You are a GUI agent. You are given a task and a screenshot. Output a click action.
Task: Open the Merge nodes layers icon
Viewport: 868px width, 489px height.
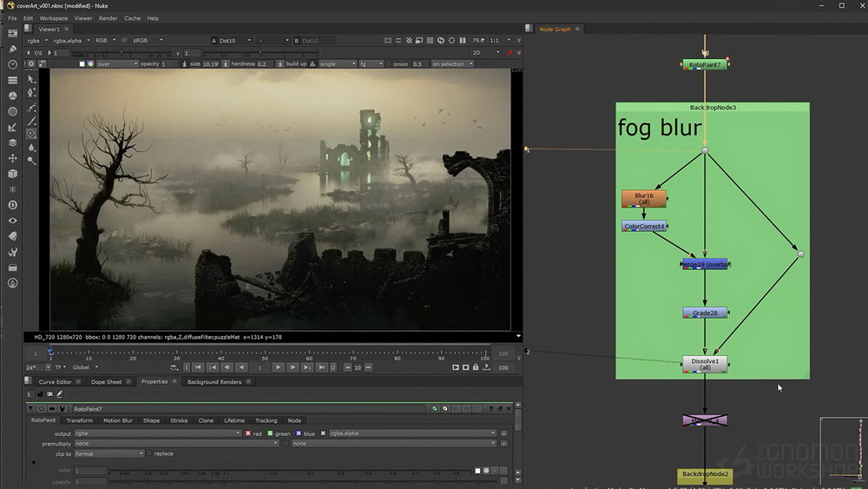point(12,142)
